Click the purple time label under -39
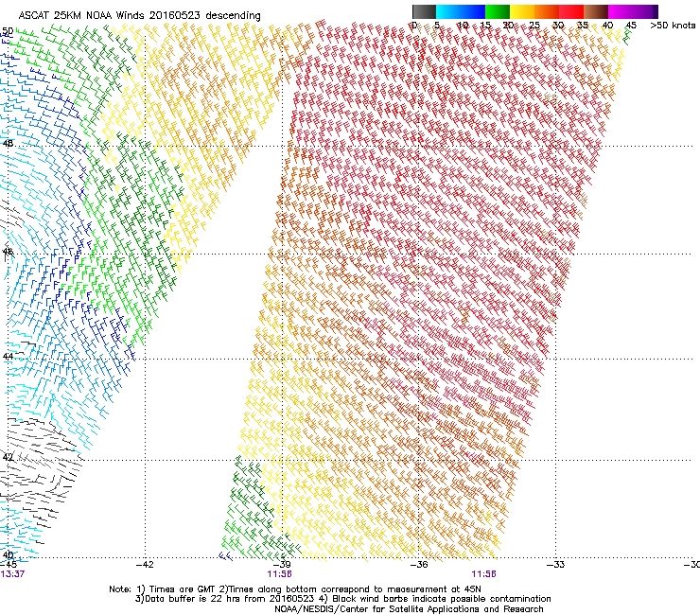The width and height of the screenshot is (700, 615). click(x=279, y=574)
